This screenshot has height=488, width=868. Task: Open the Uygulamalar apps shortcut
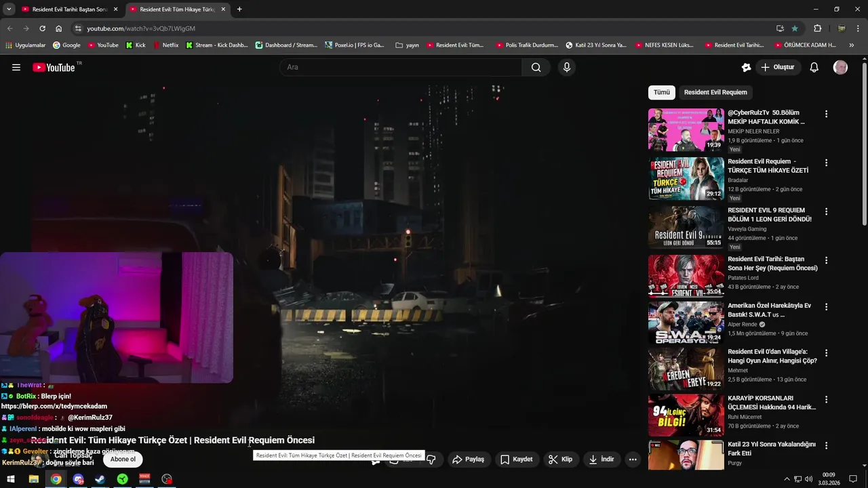click(25, 45)
